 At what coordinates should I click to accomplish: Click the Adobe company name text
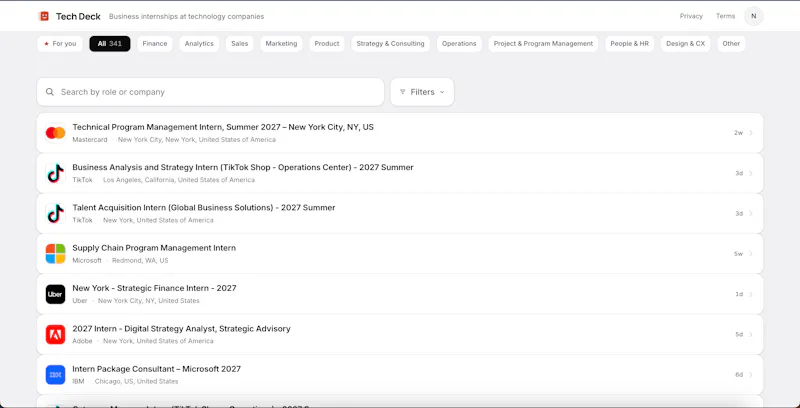(82, 341)
